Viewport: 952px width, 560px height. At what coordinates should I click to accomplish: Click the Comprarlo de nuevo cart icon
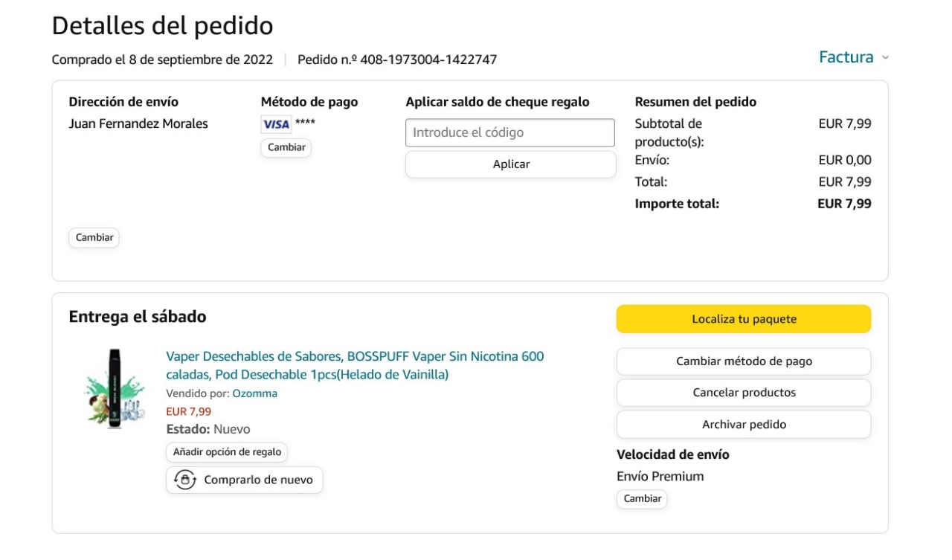point(184,480)
